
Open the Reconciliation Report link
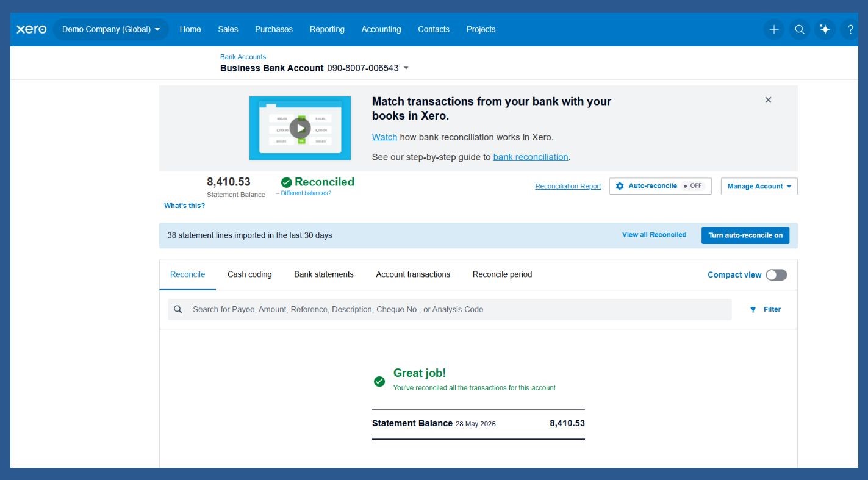[x=568, y=187]
